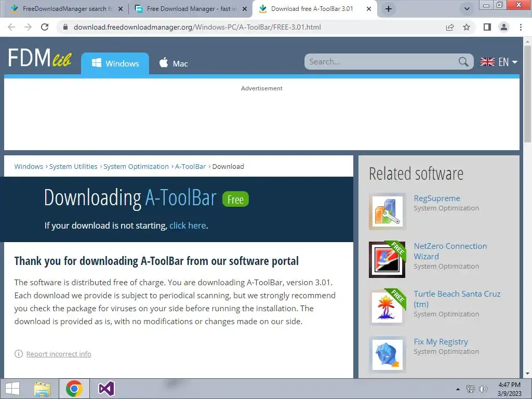The image size is (532, 399).
Task: Close the Free Download Manager - fast tab
Action: tap(245, 9)
